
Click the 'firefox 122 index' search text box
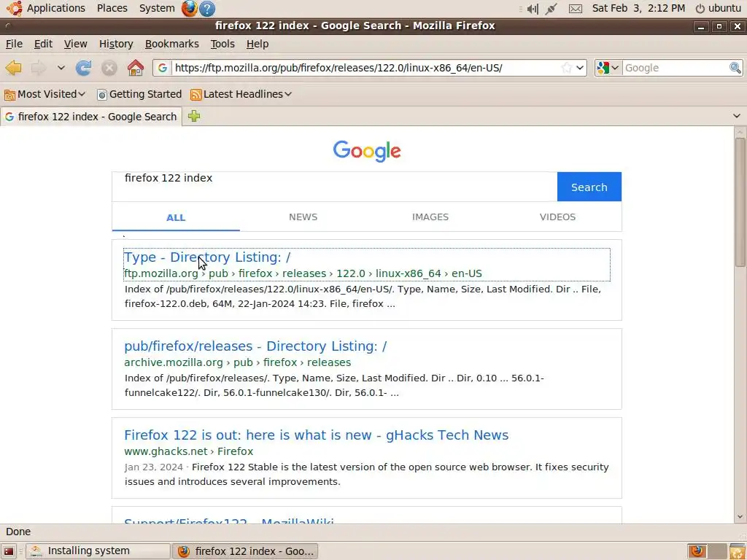click(334, 186)
